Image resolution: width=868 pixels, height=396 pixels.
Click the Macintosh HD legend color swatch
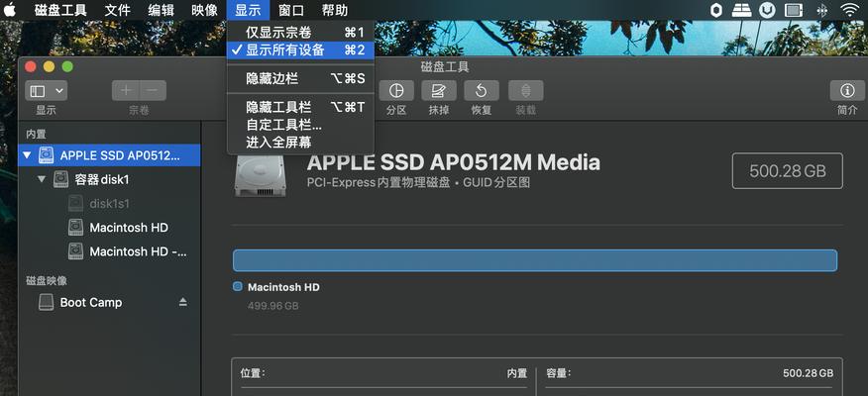click(238, 286)
